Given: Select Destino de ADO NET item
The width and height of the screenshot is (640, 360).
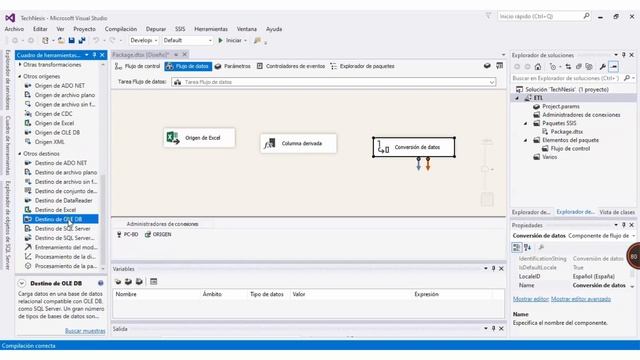Looking at the screenshot, I should [60, 163].
